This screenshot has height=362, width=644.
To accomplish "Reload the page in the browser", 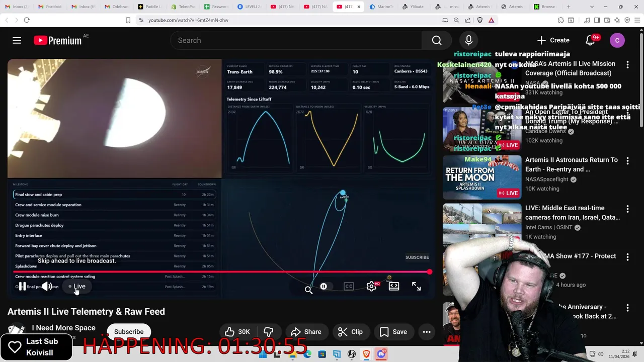I will coord(27,20).
